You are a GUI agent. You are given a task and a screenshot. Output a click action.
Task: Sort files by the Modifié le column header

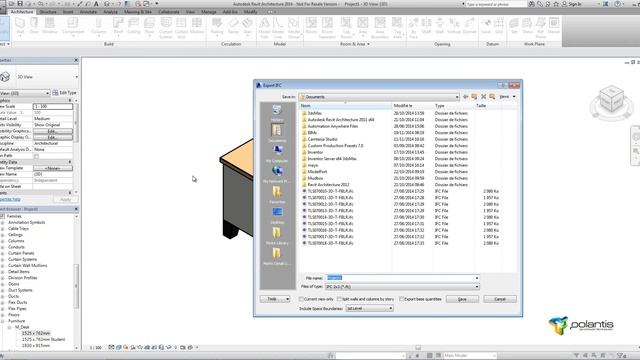click(413, 106)
